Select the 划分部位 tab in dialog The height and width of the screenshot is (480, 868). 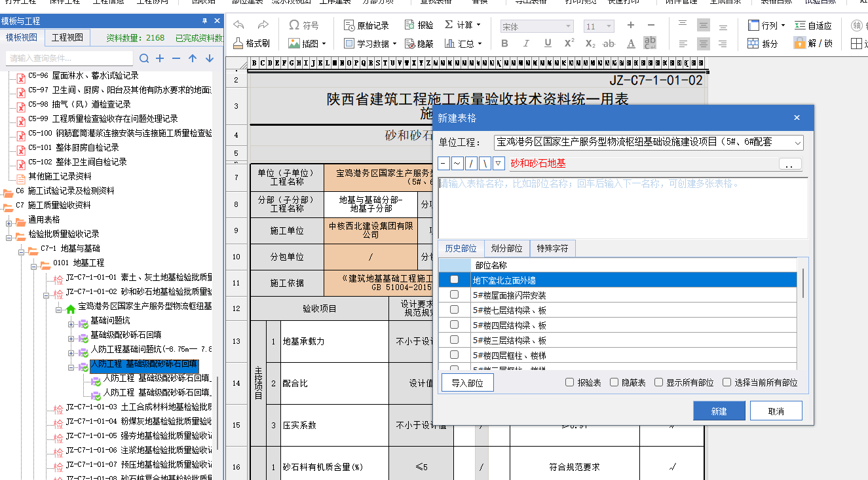click(x=507, y=249)
